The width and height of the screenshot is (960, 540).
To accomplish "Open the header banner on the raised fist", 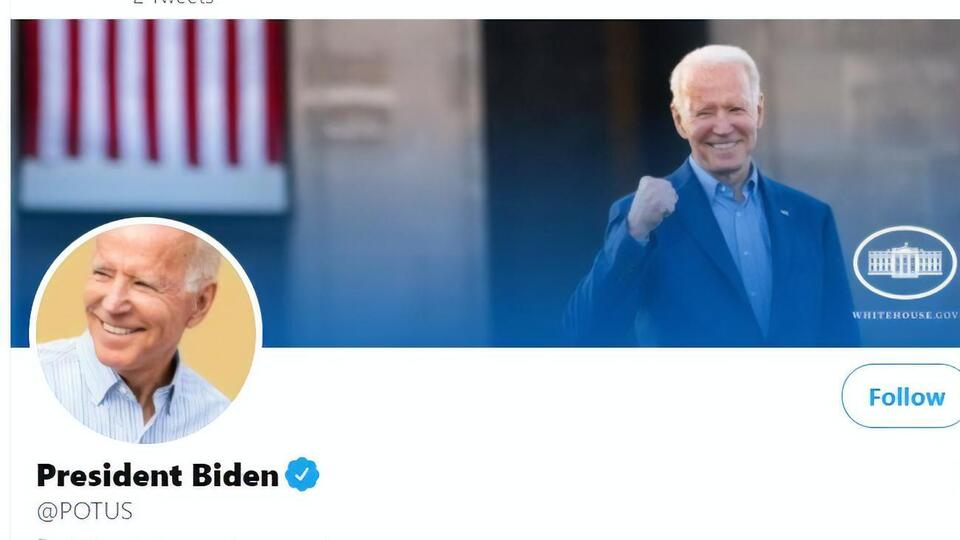I will 652,207.
